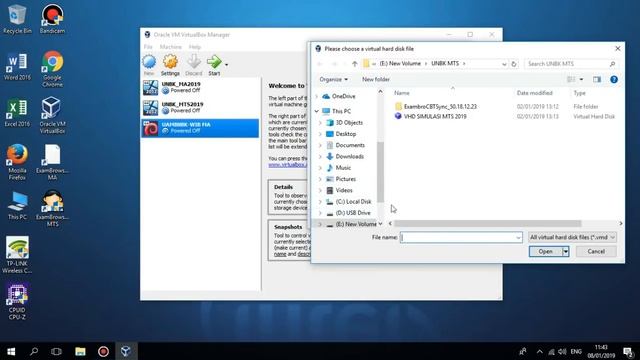The image size is (640, 360).
Task: Open ExamBrowser MTS desktop shortcut
Action: pos(52,209)
